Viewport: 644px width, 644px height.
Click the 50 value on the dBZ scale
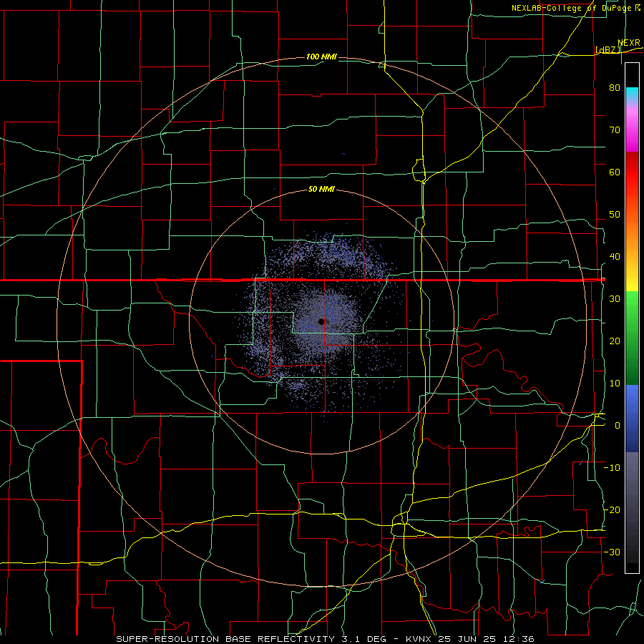point(615,215)
